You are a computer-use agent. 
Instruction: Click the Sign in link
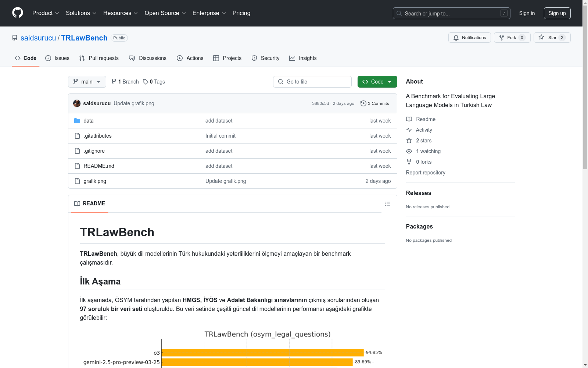pyautogui.click(x=527, y=13)
